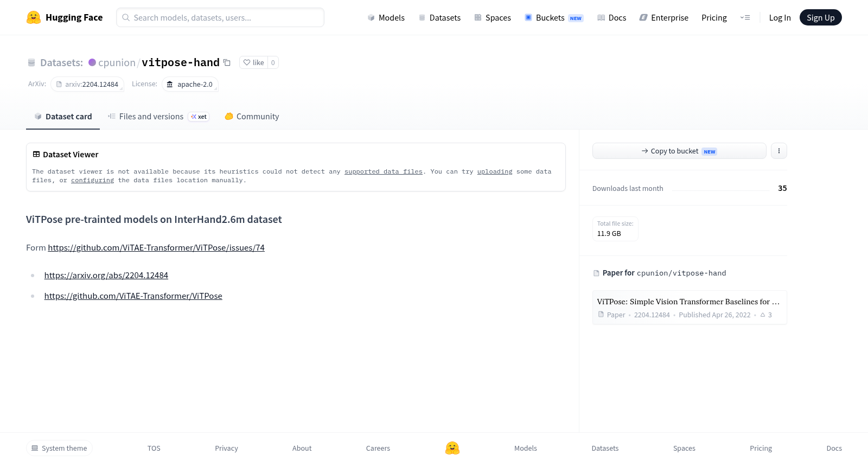Open Careers in the footer
Viewport: 868px width, 467px height.
click(378, 448)
